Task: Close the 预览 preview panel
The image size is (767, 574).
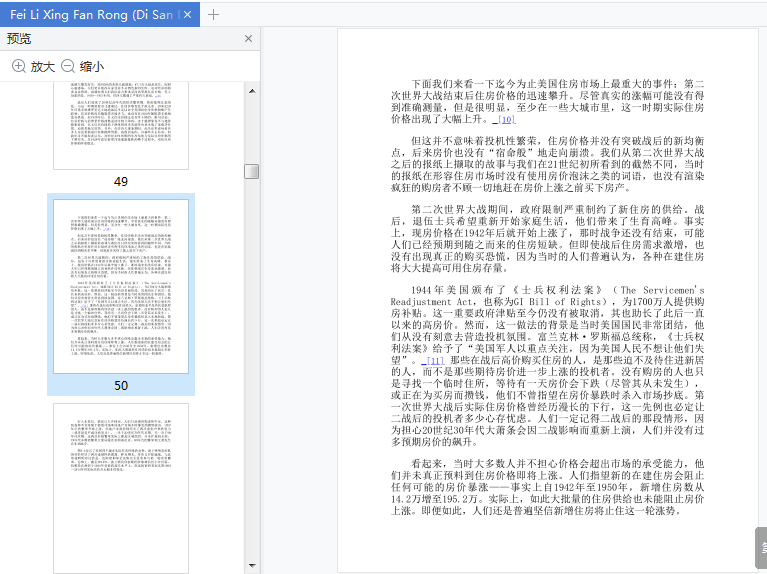Action: coord(248,39)
